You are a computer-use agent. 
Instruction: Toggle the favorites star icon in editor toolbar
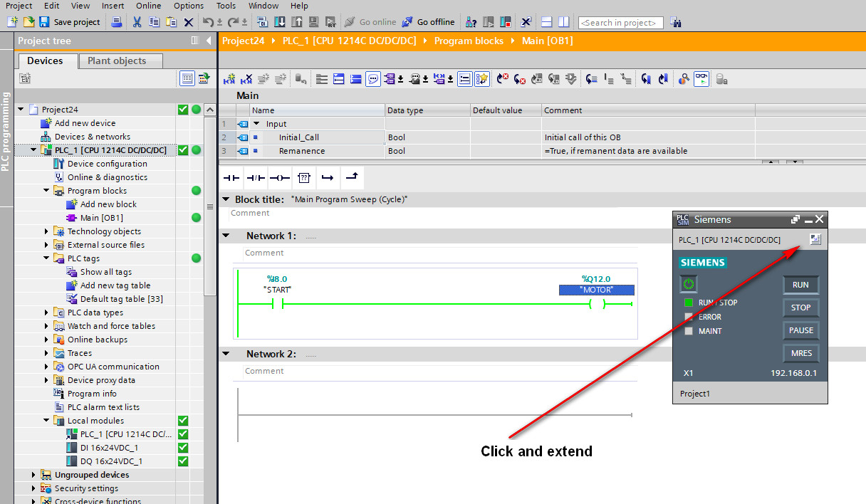click(x=483, y=79)
